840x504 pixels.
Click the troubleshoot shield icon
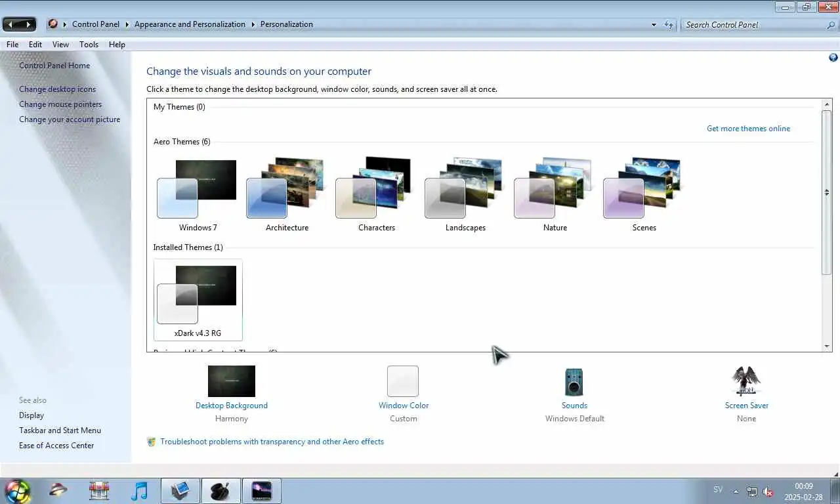(152, 442)
